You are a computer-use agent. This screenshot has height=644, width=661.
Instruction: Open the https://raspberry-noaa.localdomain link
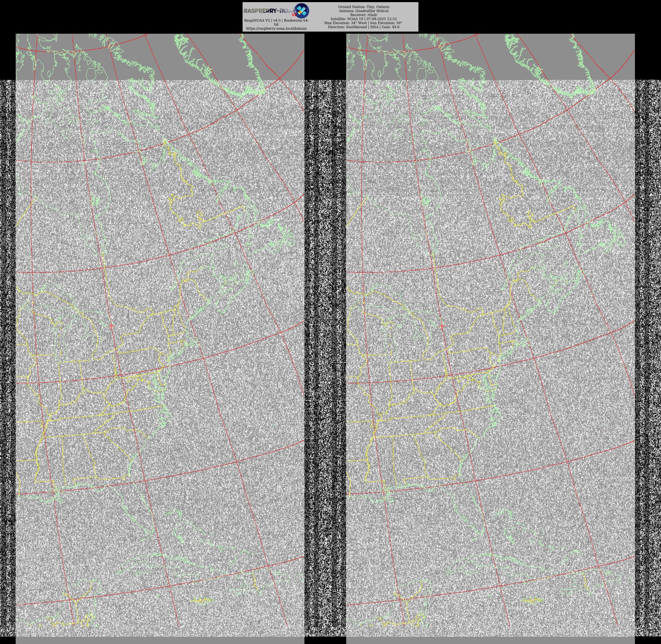(276, 28)
